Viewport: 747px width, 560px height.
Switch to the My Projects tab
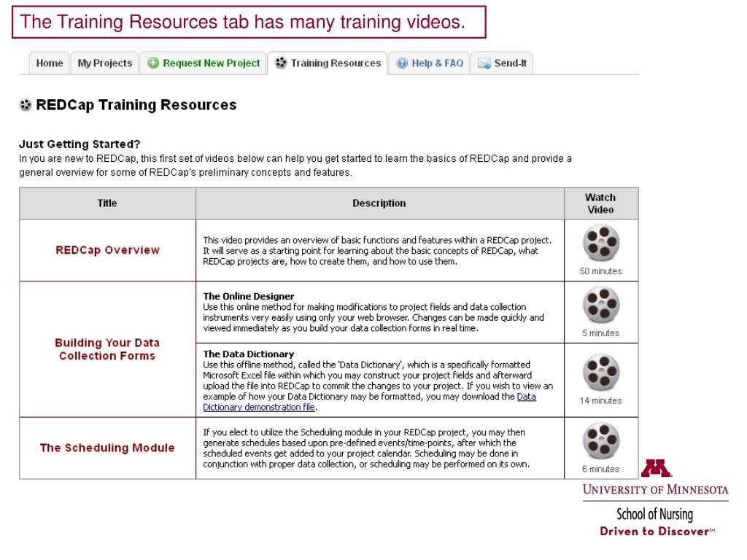(105, 63)
